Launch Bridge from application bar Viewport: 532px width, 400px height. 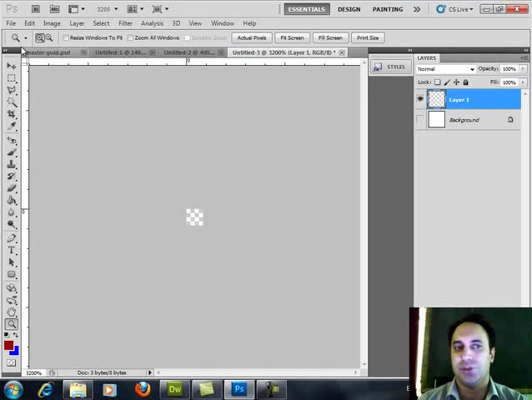(x=36, y=9)
